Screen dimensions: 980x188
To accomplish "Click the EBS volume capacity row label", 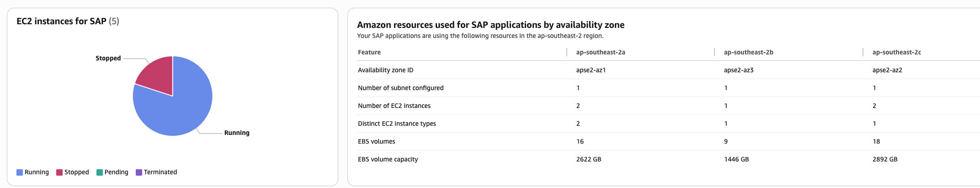I will click(x=388, y=160).
